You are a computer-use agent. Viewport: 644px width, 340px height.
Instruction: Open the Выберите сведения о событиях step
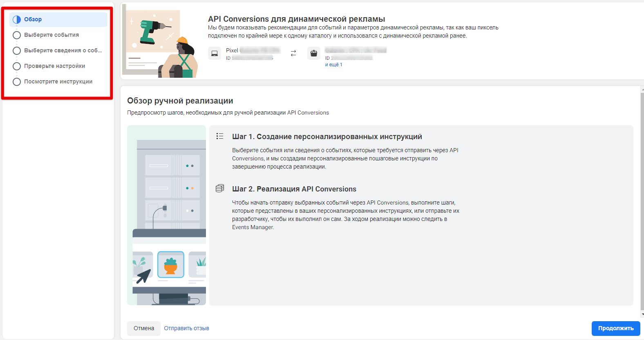point(63,51)
